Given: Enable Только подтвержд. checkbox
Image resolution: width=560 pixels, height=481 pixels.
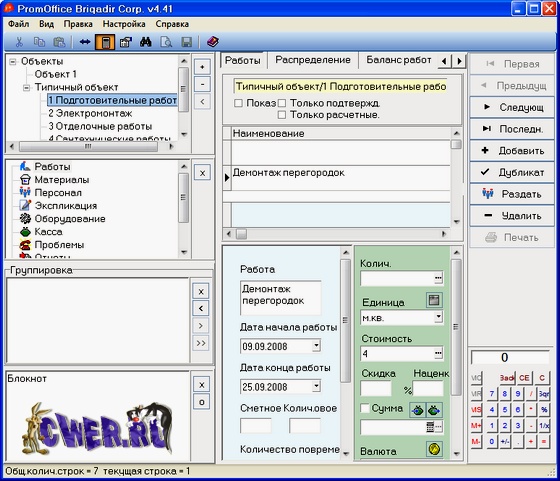Looking at the screenshot, I should coord(282,103).
